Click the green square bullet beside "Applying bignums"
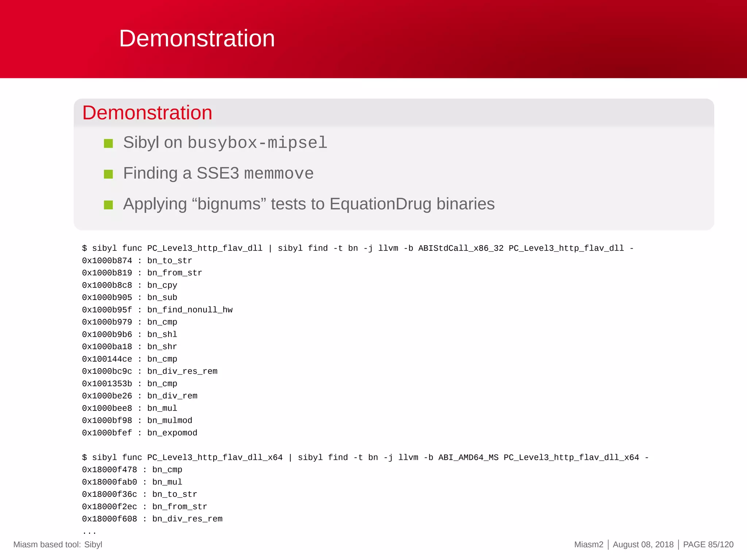This screenshot has height=560, width=747. pyautogui.click(x=108, y=205)
